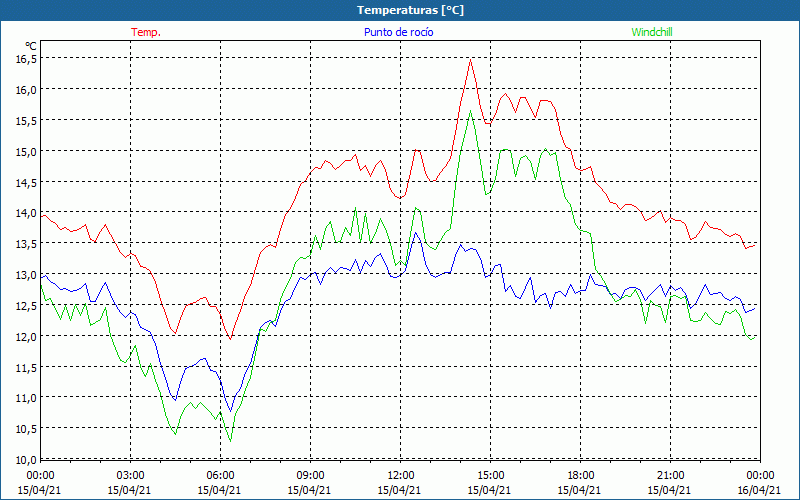The width and height of the screenshot is (800, 500).
Task: Click the blue dew point peak near 12:30
Action: pos(415,233)
